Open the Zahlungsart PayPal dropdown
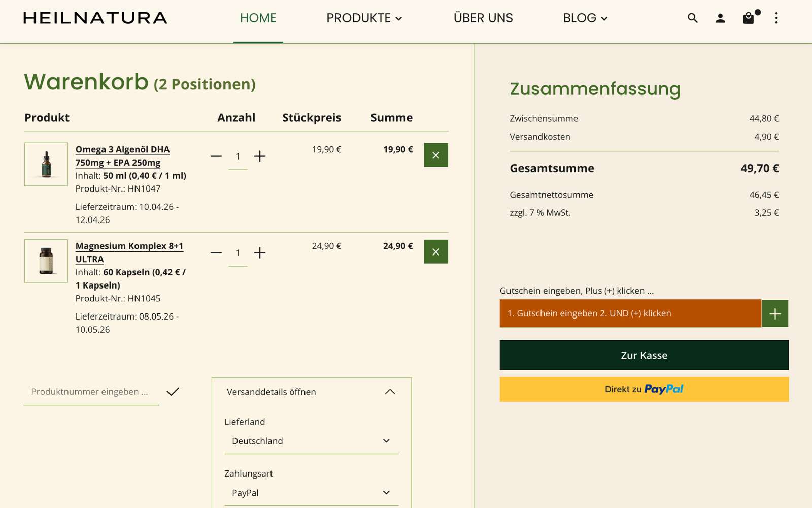The width and height of the screenshot is (812, 508). 311,493
